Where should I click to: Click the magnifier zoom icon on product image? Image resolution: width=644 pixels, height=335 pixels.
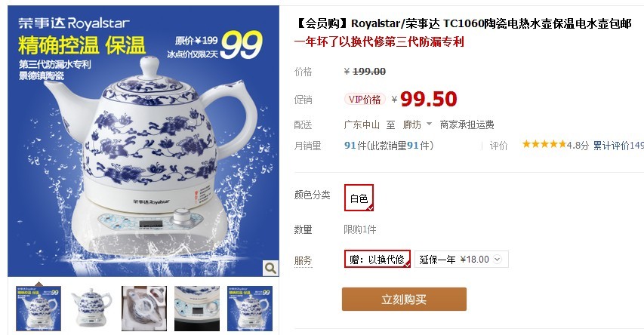(270, 268)
